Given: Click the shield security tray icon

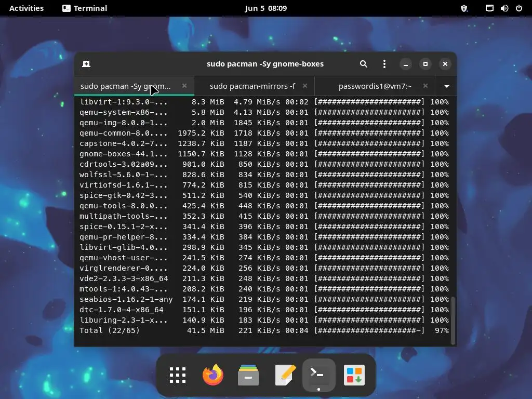Looking at the screenshot, I should point(464,8).
